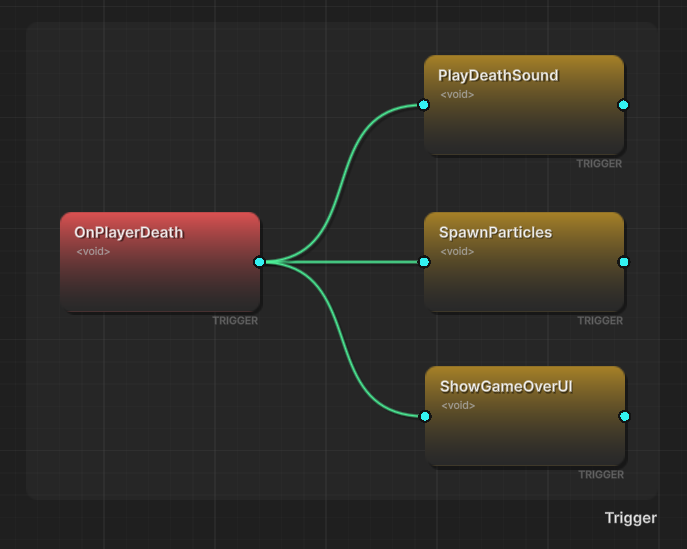Viewport: 687px width, 549px height.
Task: Select the red OnPlayerDeath node title
Action: (128, 233)
